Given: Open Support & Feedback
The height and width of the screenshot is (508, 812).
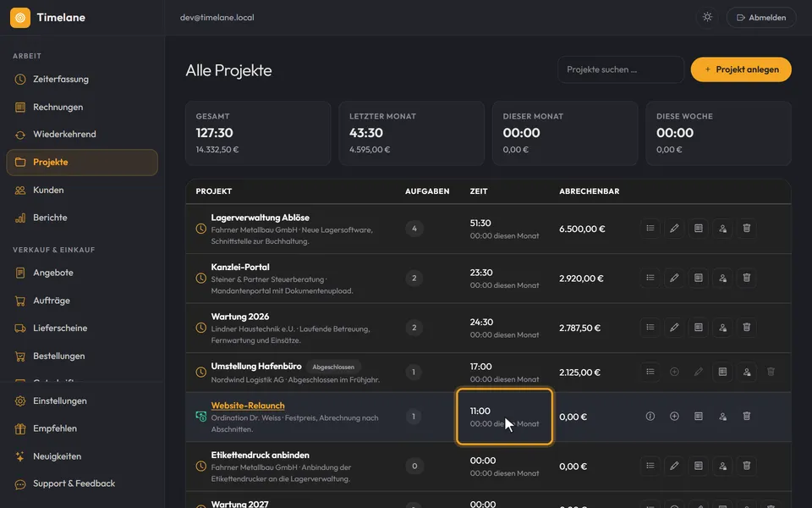Looking at the screenshot, I should pyautogui.click(x=82, y=483).
